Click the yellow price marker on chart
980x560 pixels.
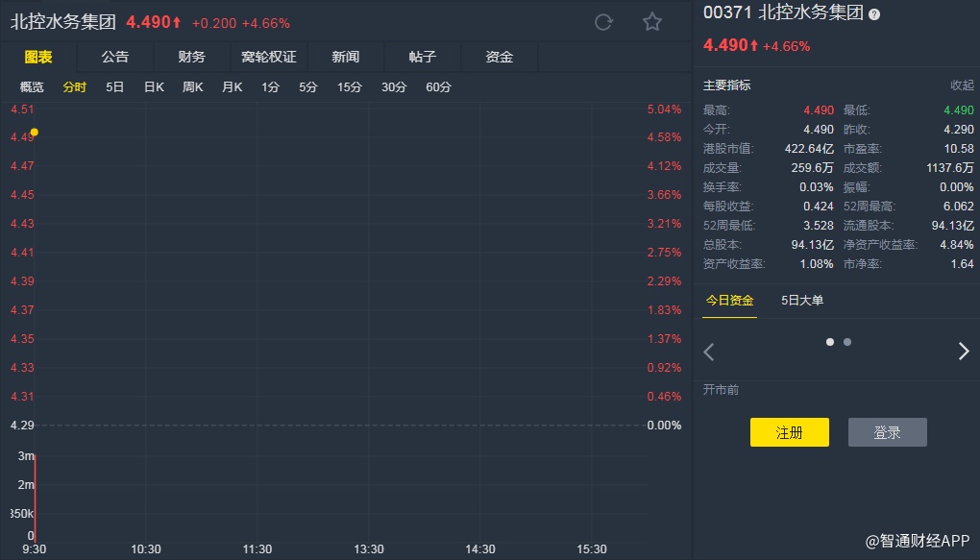click(35, 132)
